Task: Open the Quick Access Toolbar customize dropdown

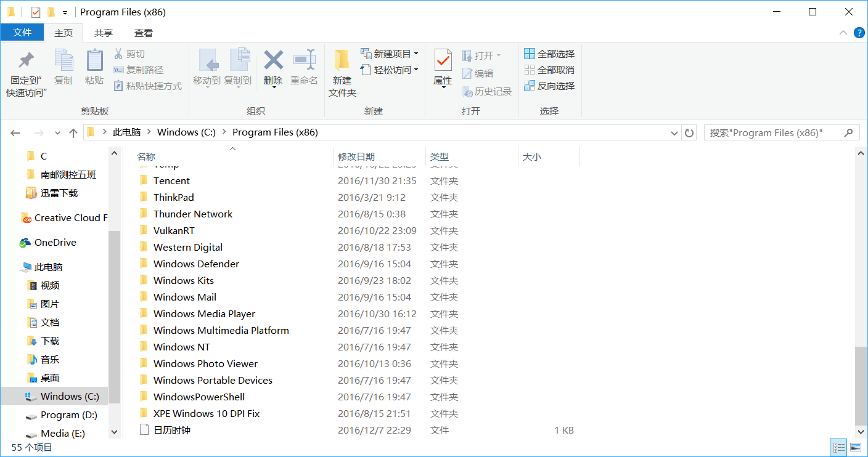Action: pyautogui.click(x=65, y=12)
